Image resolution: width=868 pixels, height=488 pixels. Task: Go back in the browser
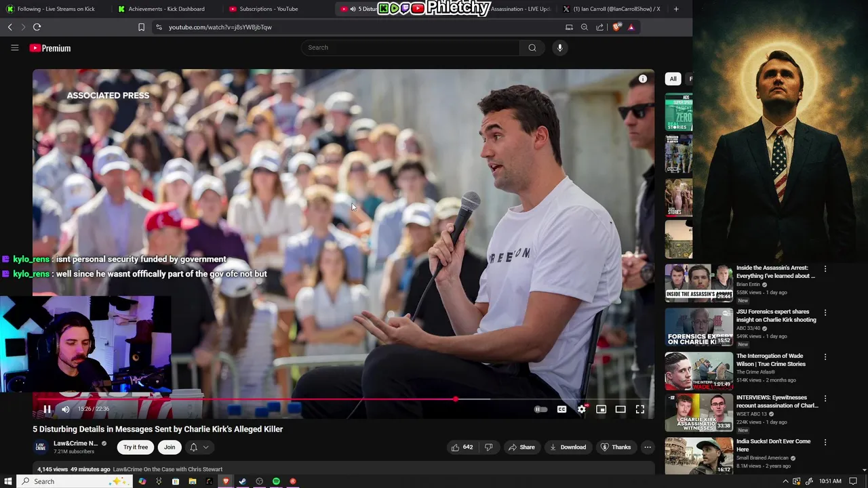point(9,27)
